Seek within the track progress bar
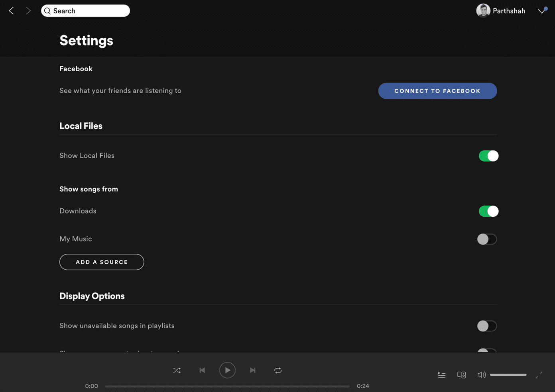The image size is (555, 392). (x=227, y=386)
